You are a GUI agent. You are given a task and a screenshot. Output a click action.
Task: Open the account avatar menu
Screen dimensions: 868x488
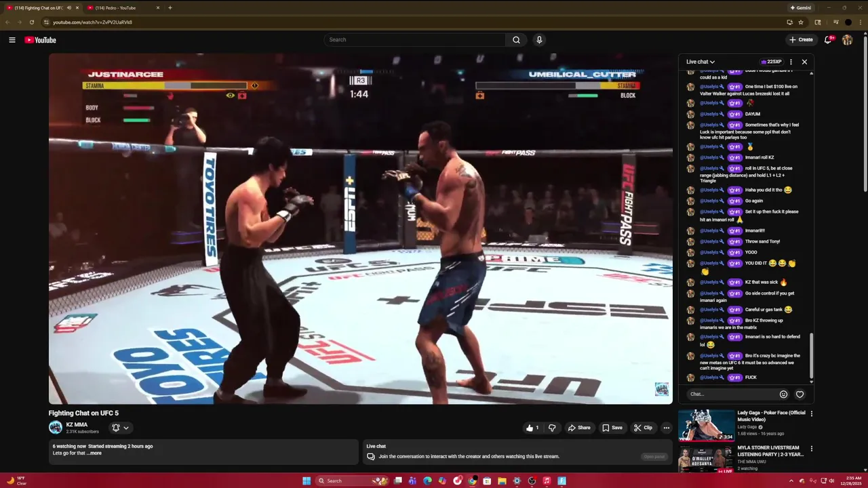pyautogui.click(x=847, y=40)
